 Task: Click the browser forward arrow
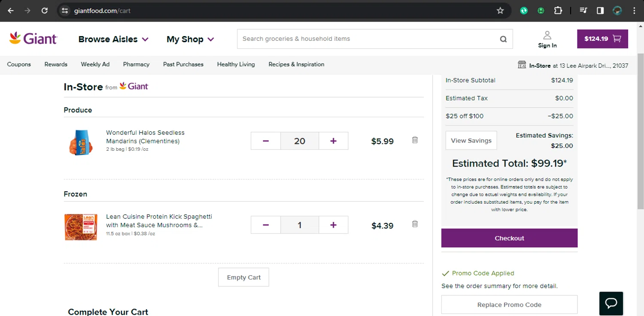tap(27, 11)
